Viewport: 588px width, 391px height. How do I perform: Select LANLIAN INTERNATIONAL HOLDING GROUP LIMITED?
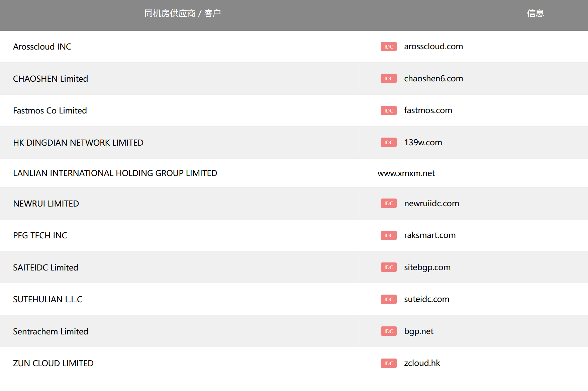coord(115,173)
